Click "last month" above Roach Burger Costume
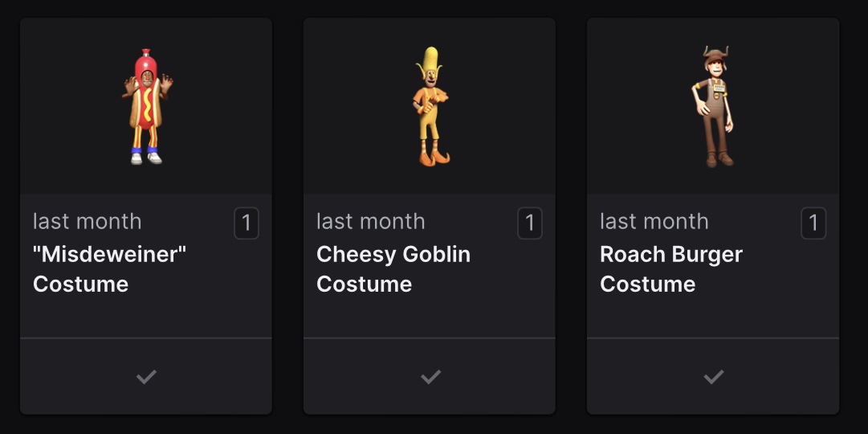The image size is (868, 434). pyautogui.click(x=654, y=221)
